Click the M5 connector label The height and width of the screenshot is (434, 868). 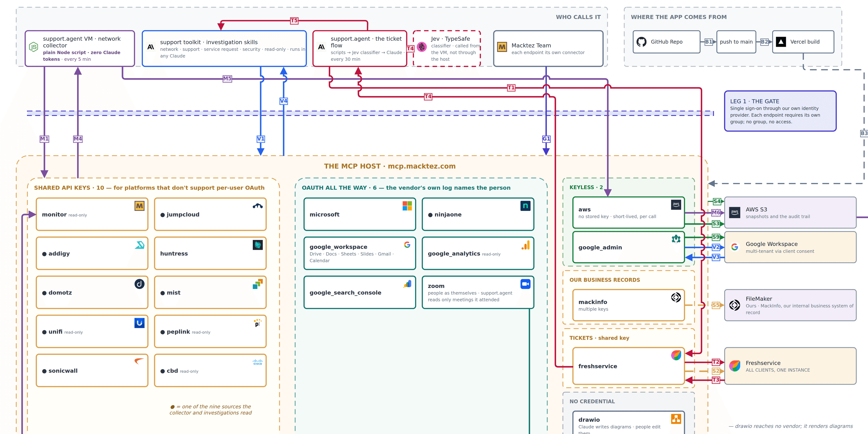(227, 79)
